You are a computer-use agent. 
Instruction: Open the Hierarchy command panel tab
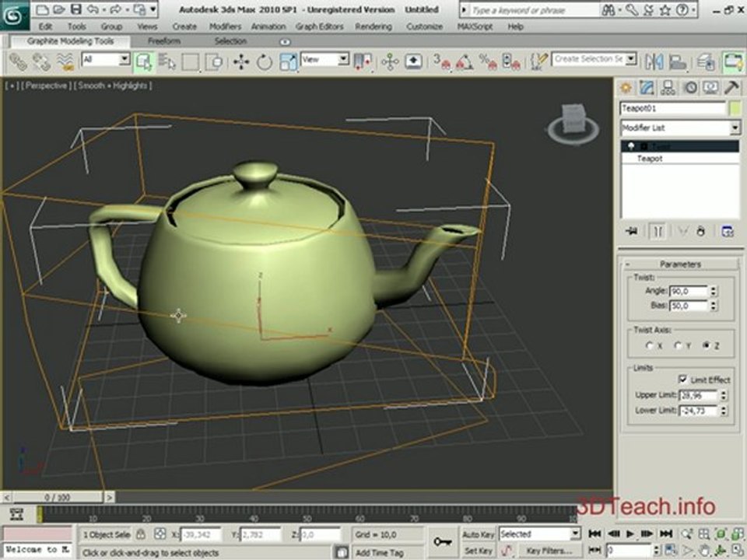click(668, 88)
